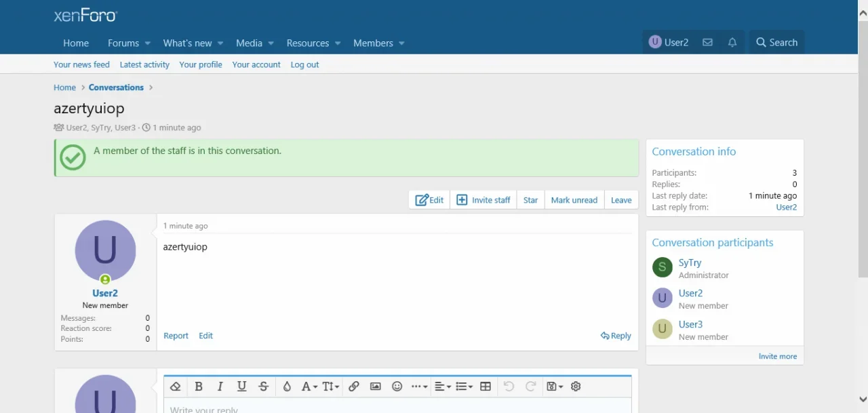Screen dimensions: 868x413
Task: Open the Members nav tab
Action: (x=373, y=43)
